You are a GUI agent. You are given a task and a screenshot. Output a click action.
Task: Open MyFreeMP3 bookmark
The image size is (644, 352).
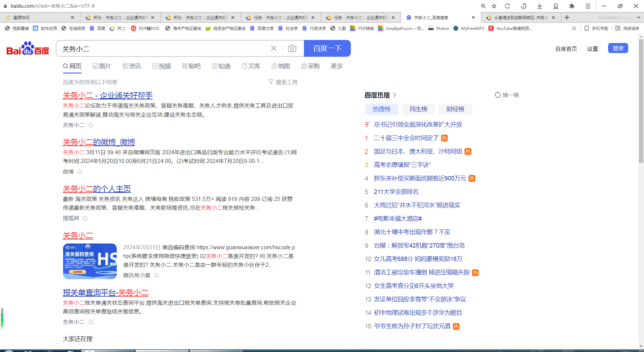[x=469, y=28]
